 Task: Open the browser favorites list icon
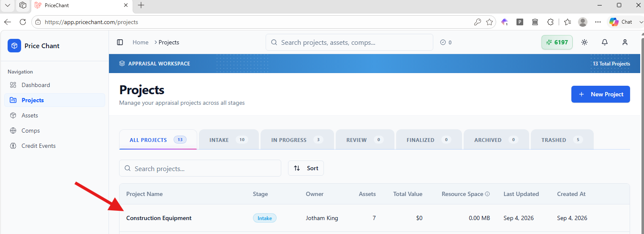pyautogui.click(x=567, y=22)
